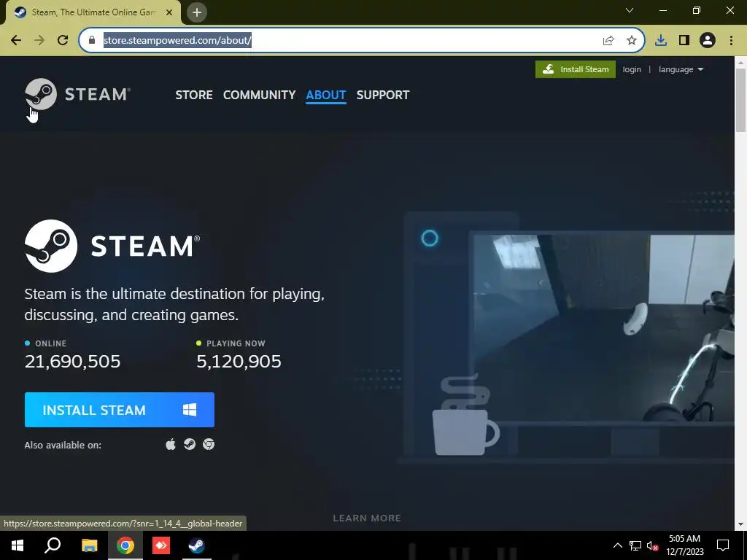This screenshot has height=560, width=747.
Task: Share this page via the share icon
Action: 608,41
